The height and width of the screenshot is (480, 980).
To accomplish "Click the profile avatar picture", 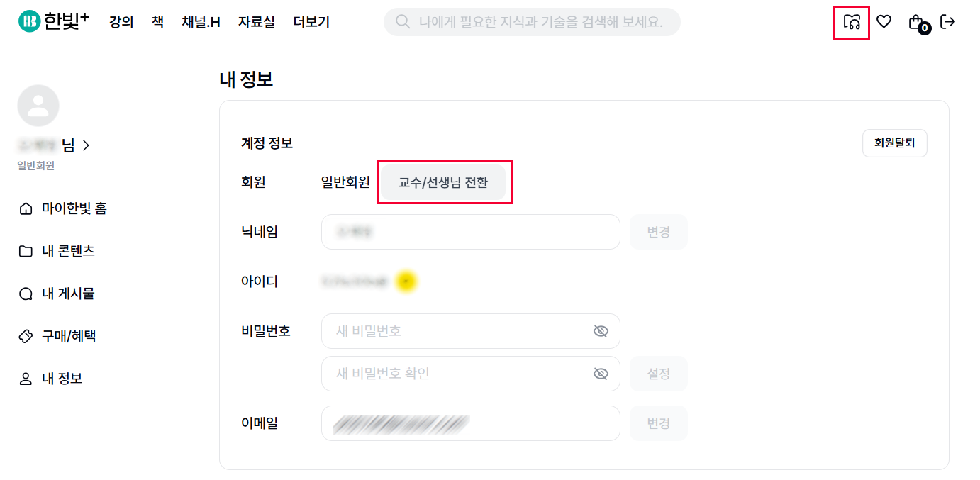I will tap(38, 106).
